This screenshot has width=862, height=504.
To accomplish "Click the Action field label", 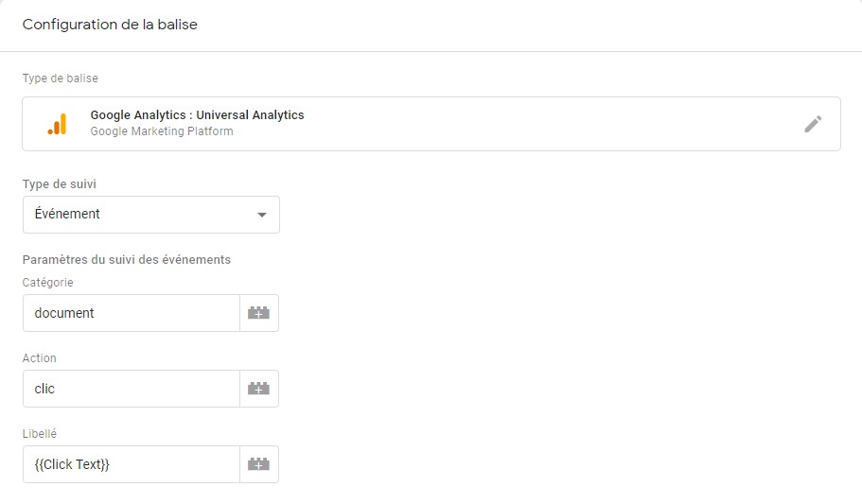I will pos(40,358).
